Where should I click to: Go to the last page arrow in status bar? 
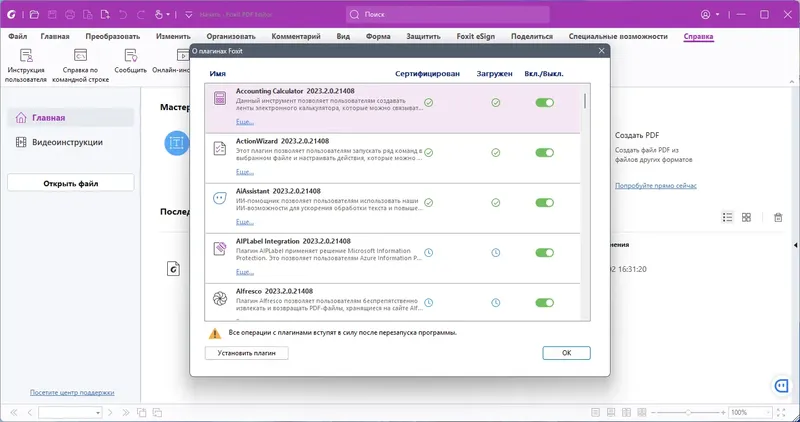point(126,412)
